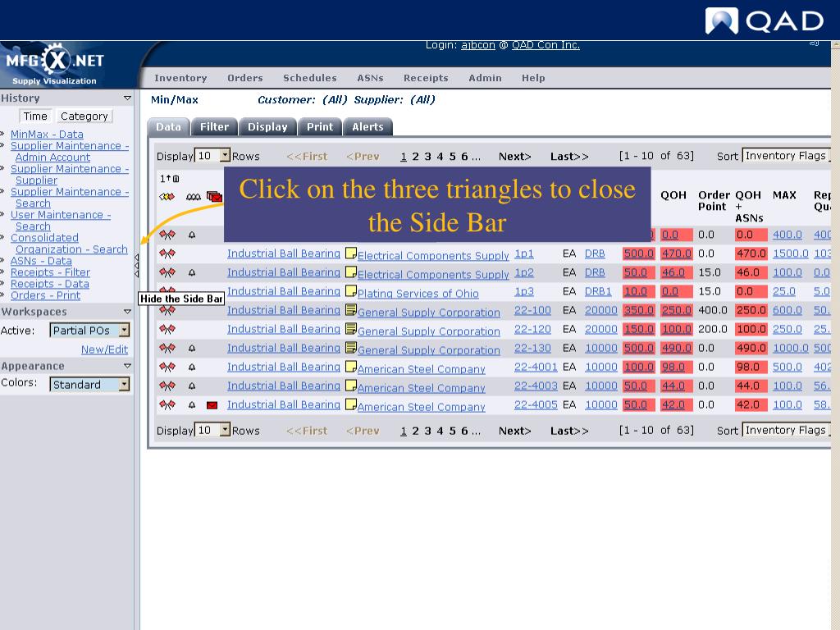This screenshot has width=840, height=630.
Task: Click the red flags icon in row 22-4005
Action: (167, 405)
